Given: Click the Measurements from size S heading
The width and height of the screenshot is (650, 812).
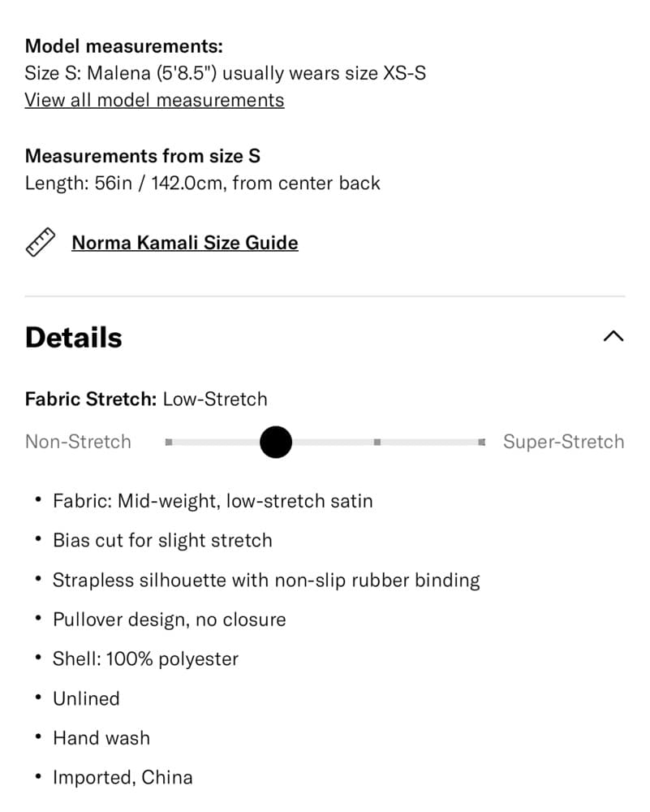Looking at the screenshot, I should (143, 156).
